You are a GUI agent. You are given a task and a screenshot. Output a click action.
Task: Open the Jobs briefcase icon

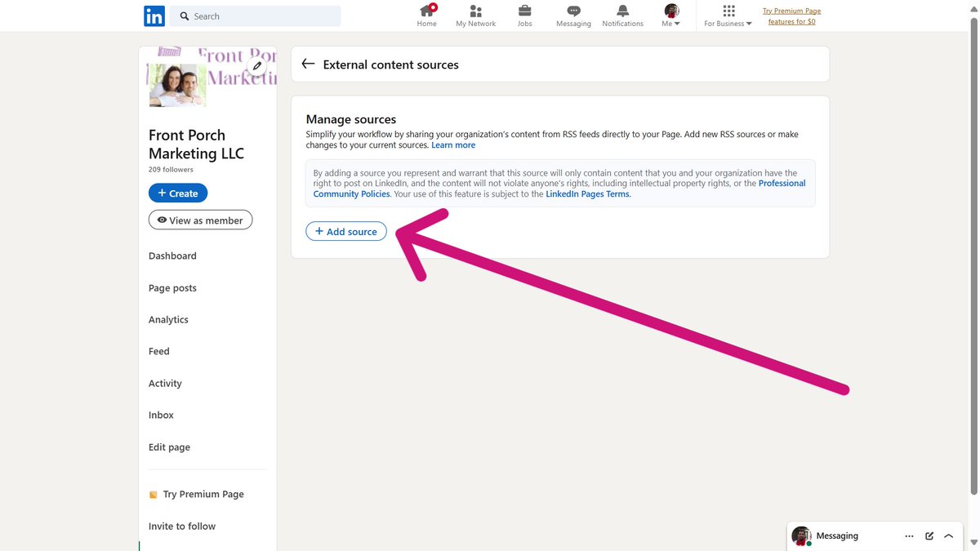click(x=524, y=16)
